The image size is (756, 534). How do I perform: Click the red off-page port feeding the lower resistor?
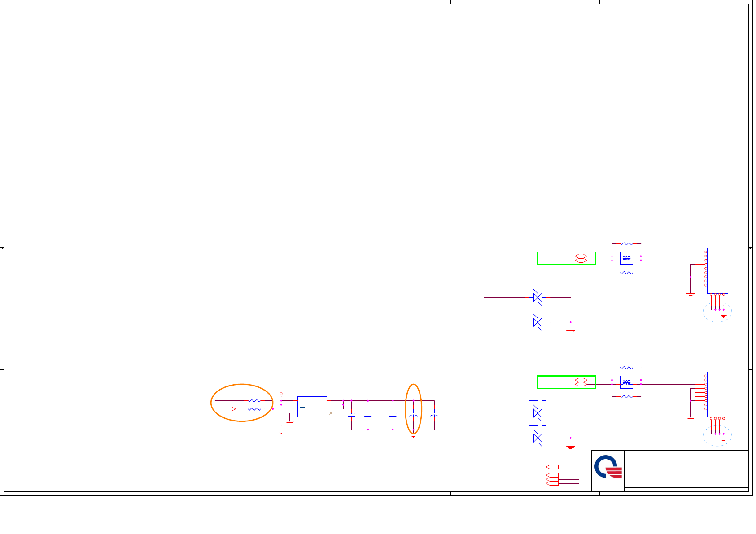(x=229, y=409)
